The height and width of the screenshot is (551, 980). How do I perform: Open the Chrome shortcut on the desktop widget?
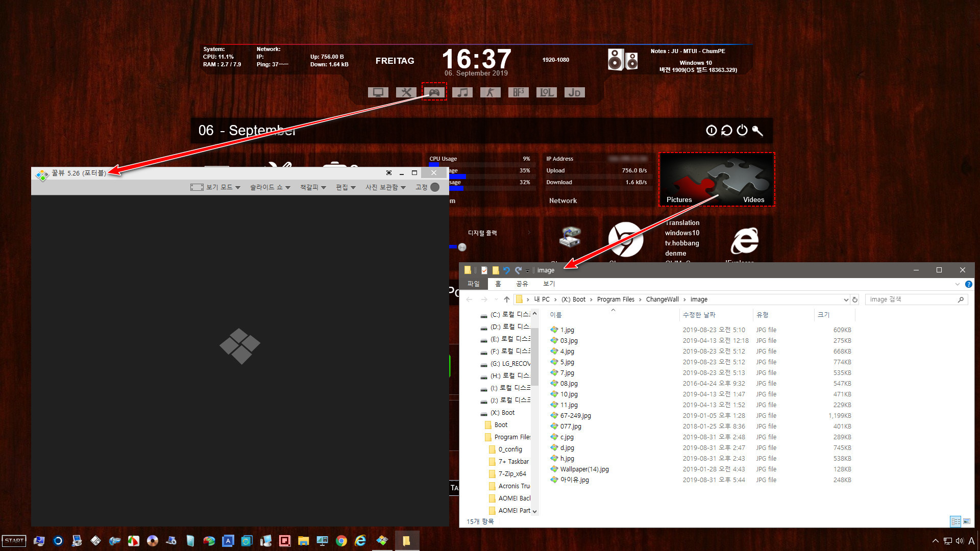pyautogui.click(x=625, y=239)
